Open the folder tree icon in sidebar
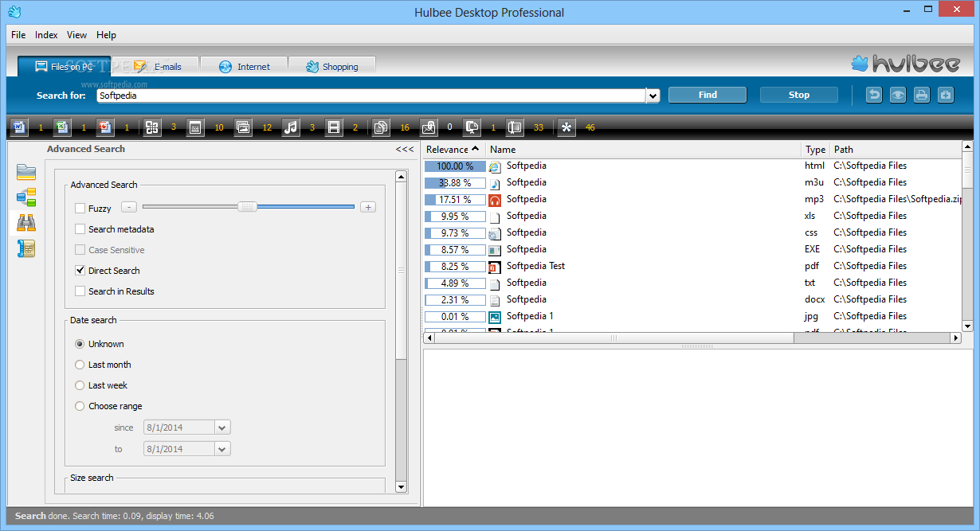Viewport: 980px width, 531px height. click(x=26, y=197)
